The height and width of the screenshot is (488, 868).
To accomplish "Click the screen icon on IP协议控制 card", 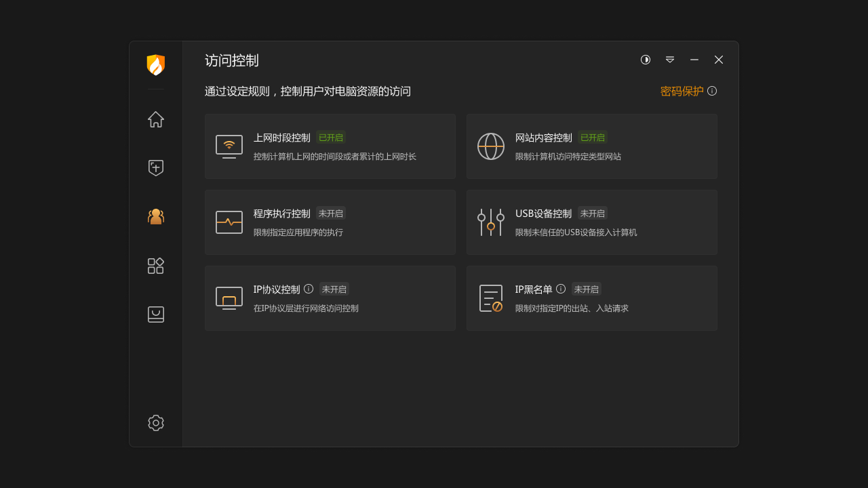I will [229, 298].
